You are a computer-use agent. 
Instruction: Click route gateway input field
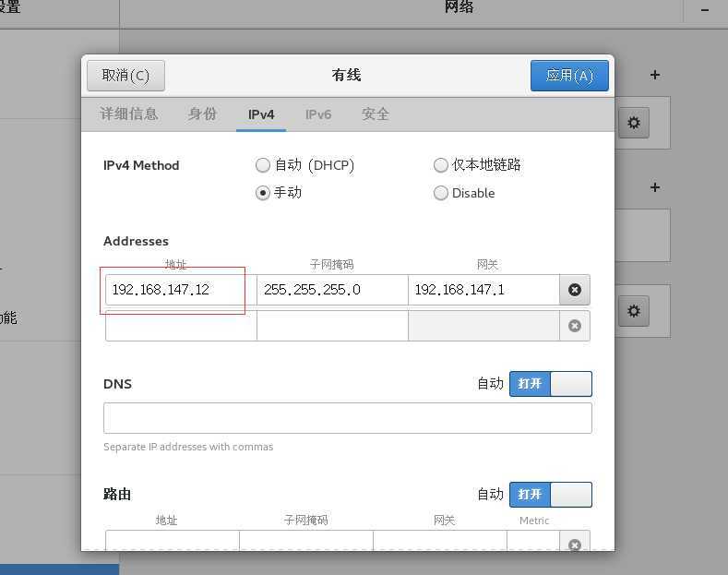[440, 541]
